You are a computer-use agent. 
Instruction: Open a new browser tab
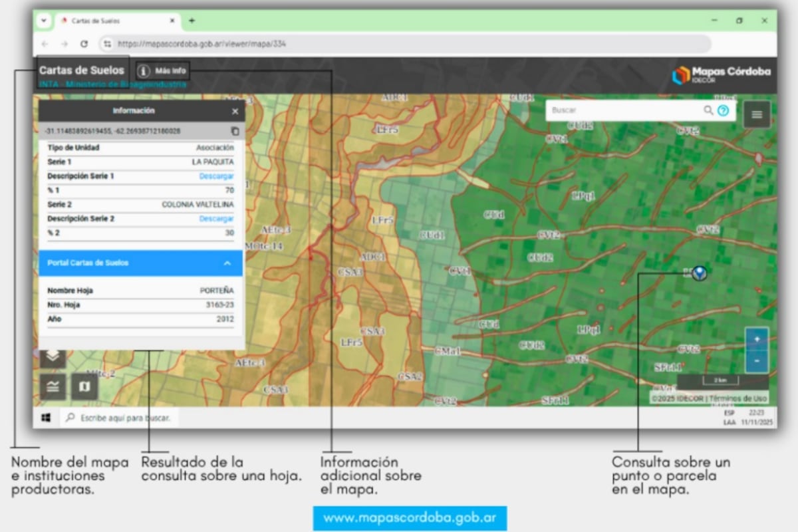click(192, 21)
